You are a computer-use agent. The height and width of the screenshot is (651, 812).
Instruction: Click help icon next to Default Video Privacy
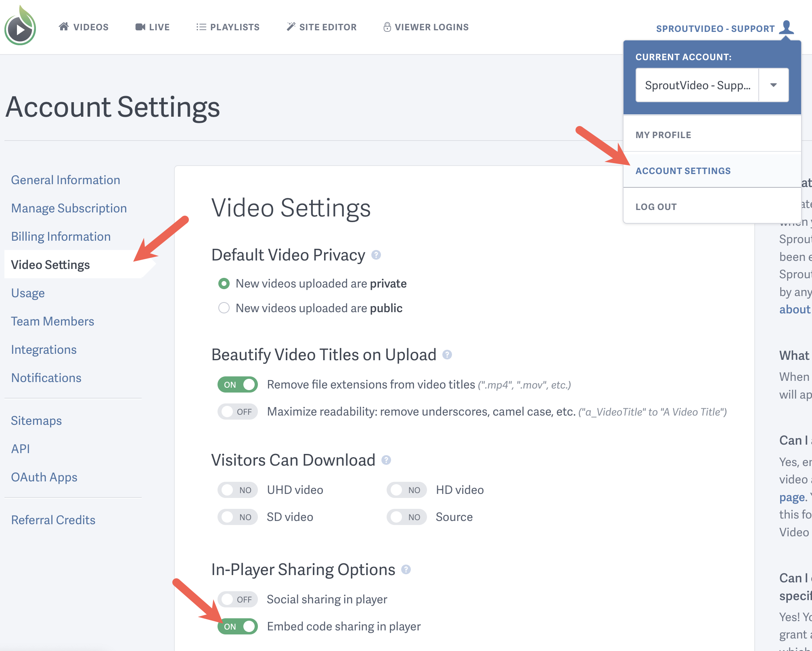(x=376, y=255)
